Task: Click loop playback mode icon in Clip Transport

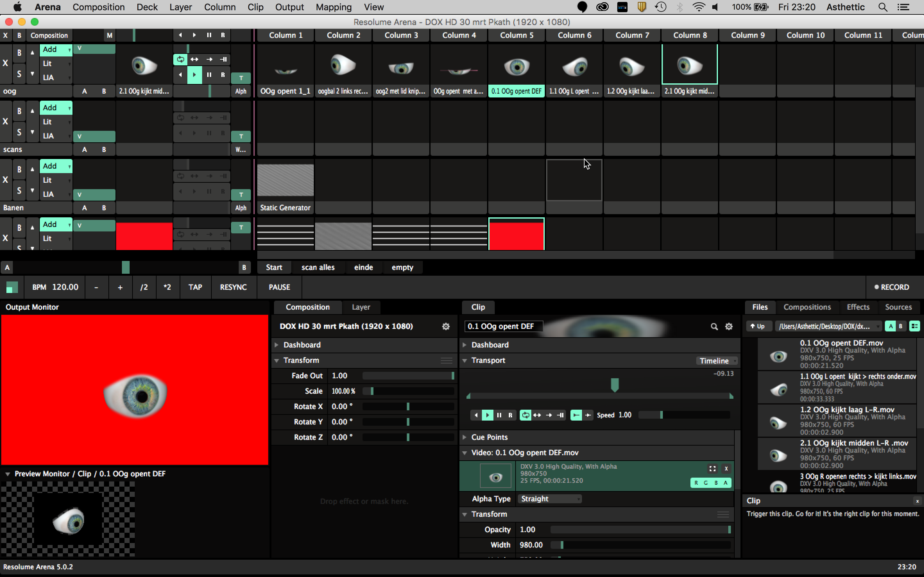Action: [x=526, y=415]
